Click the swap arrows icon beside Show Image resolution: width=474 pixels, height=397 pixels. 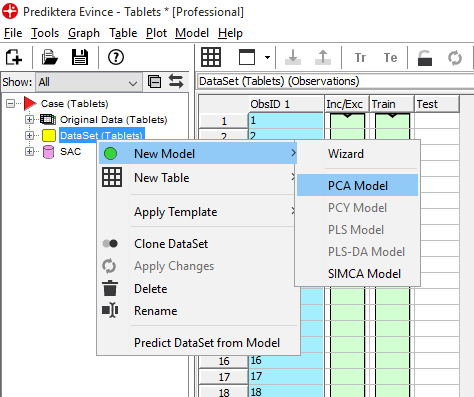176,82
